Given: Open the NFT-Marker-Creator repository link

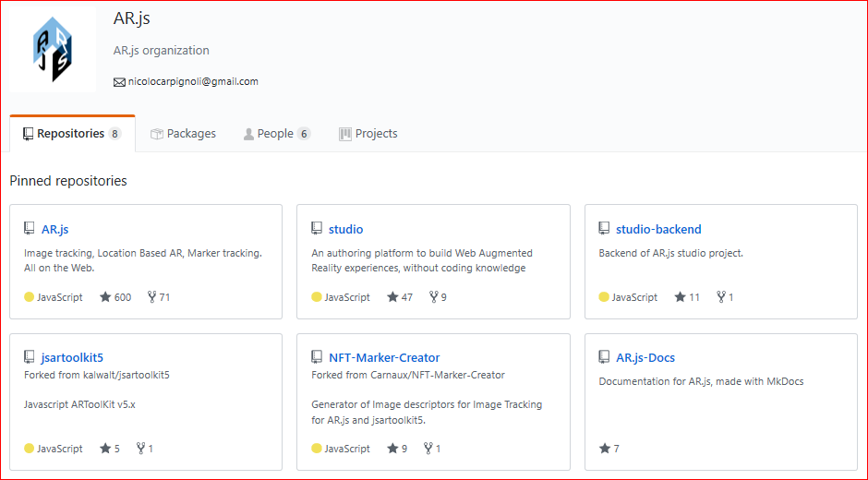Looking at the screenshot, I should click(x=384, y=357).
